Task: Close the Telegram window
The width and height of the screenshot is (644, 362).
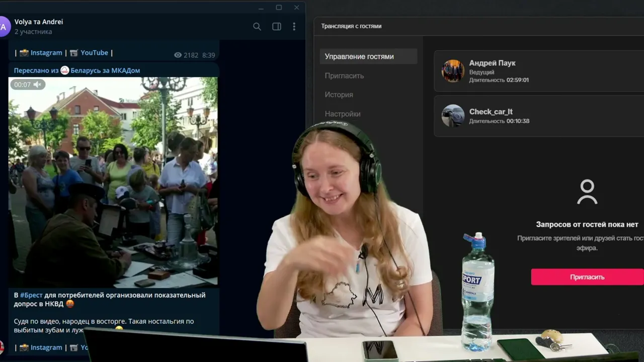Action: pos(297,7)
